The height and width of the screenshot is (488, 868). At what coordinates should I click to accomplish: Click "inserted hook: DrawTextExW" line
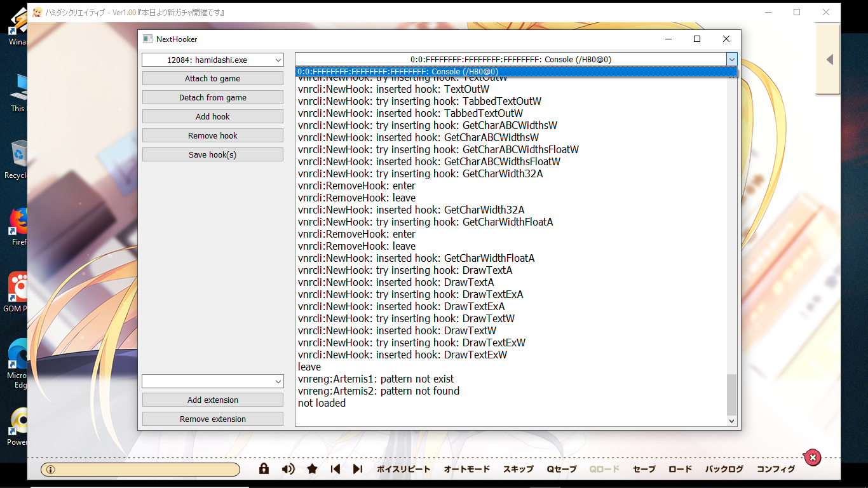tap(403, 355)
